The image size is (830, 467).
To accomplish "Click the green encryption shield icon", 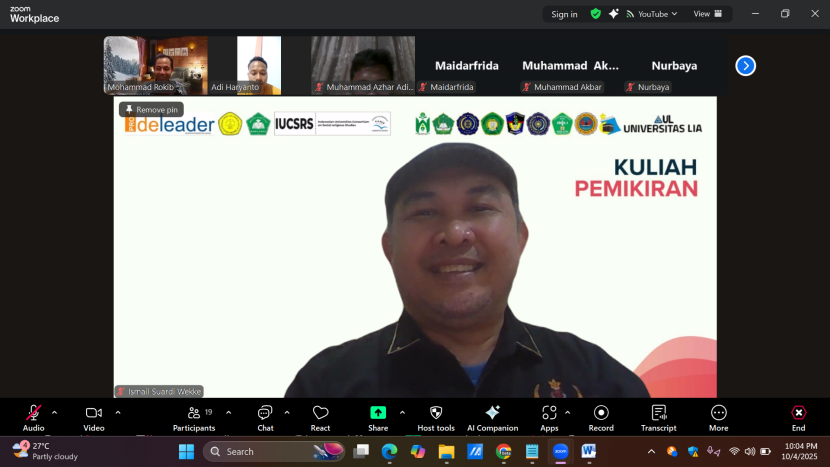I will (596, 14).
